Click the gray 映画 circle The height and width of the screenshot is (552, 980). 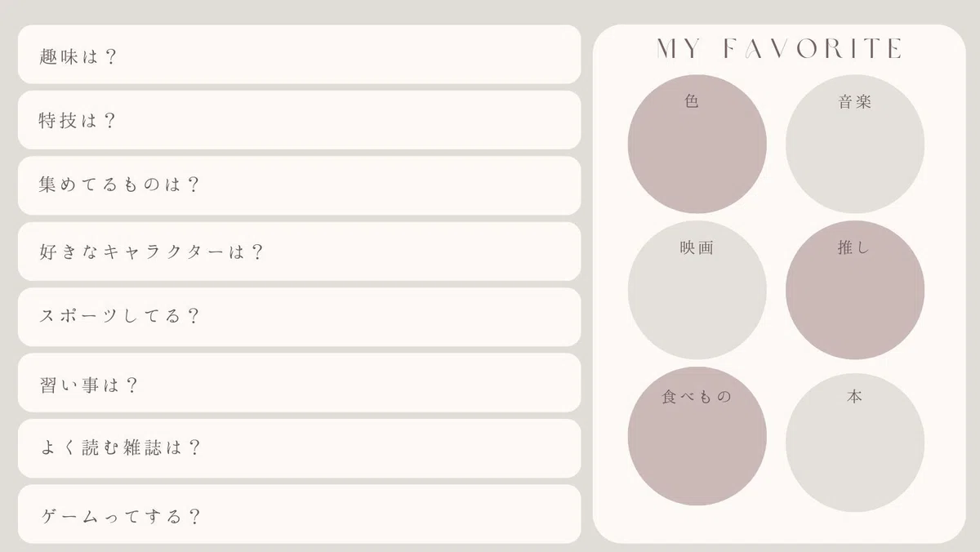point(697,290)
